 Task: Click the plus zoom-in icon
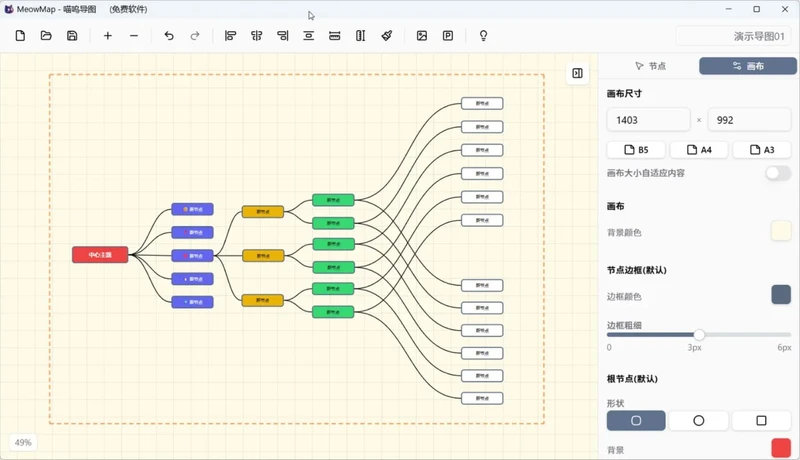coord(108,36)
